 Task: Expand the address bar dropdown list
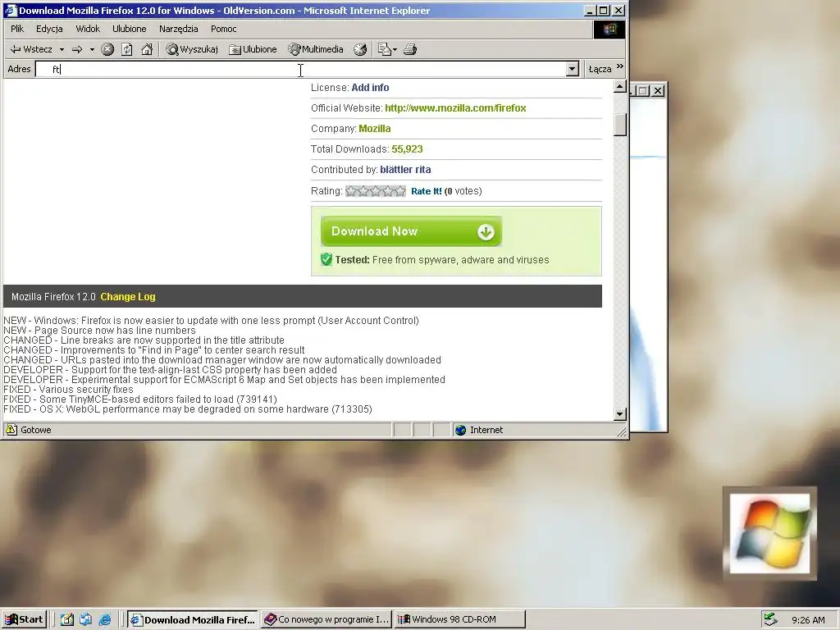tap(573, 69)
